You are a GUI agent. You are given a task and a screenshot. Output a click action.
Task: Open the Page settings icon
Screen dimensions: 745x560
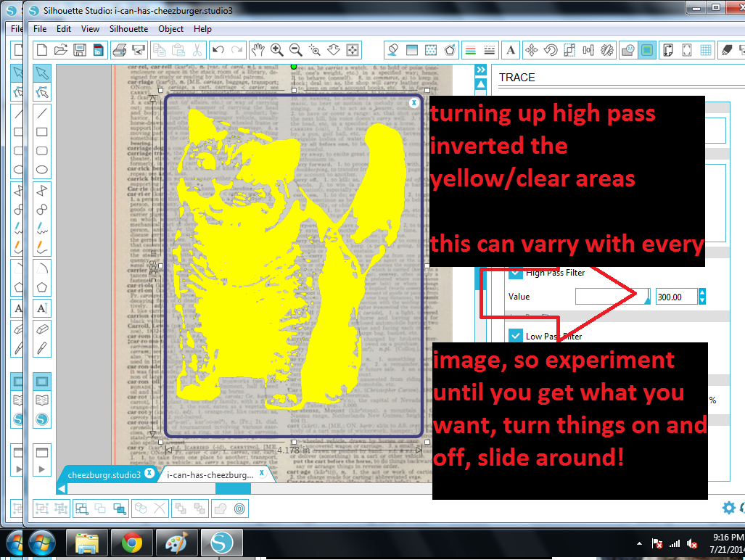[x=668, y=50]
